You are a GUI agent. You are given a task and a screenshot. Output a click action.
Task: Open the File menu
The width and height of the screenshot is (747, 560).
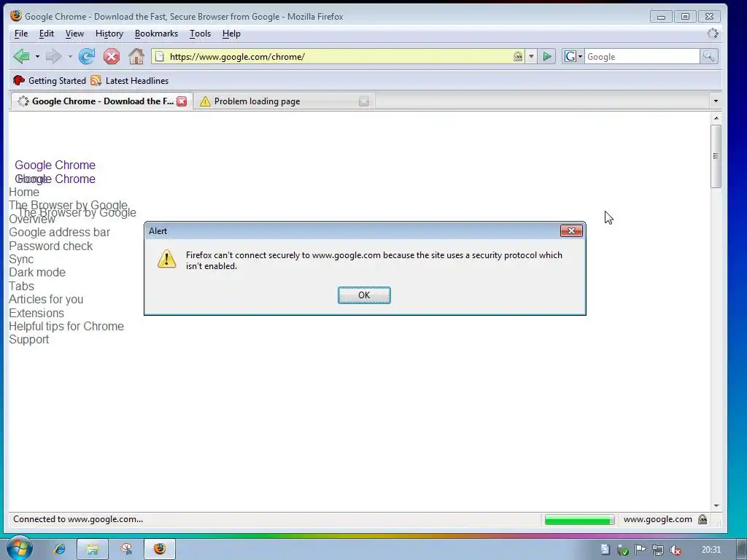coord(21,34)
